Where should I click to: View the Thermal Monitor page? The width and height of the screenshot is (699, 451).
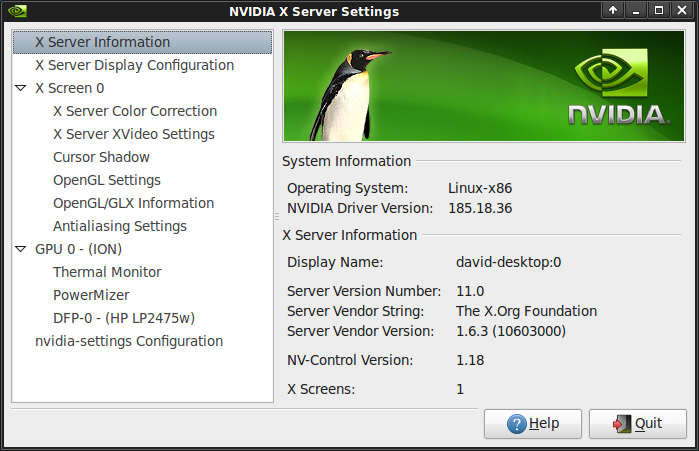point(107,272)
